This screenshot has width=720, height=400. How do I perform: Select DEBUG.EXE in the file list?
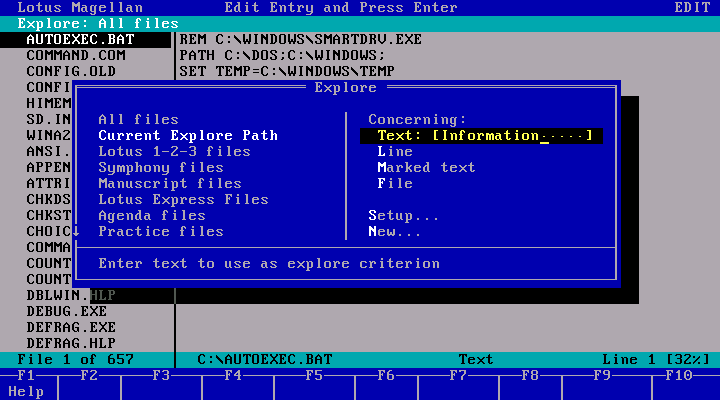pos(67,311)
